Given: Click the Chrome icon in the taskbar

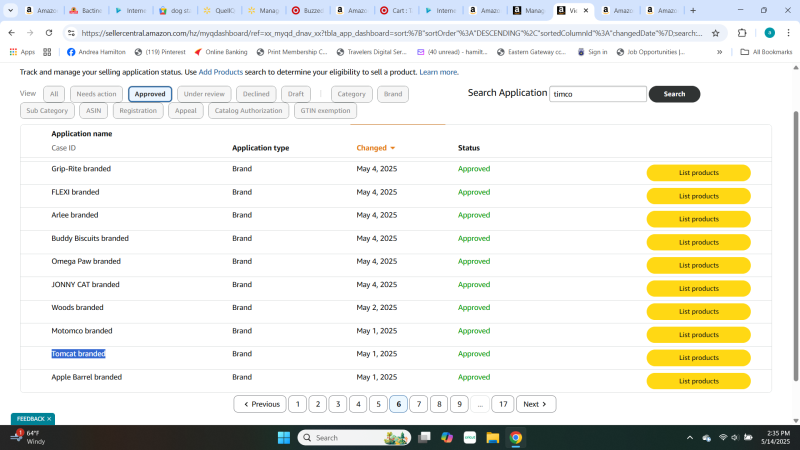Looking at the screenshot, I should (515, 437).
